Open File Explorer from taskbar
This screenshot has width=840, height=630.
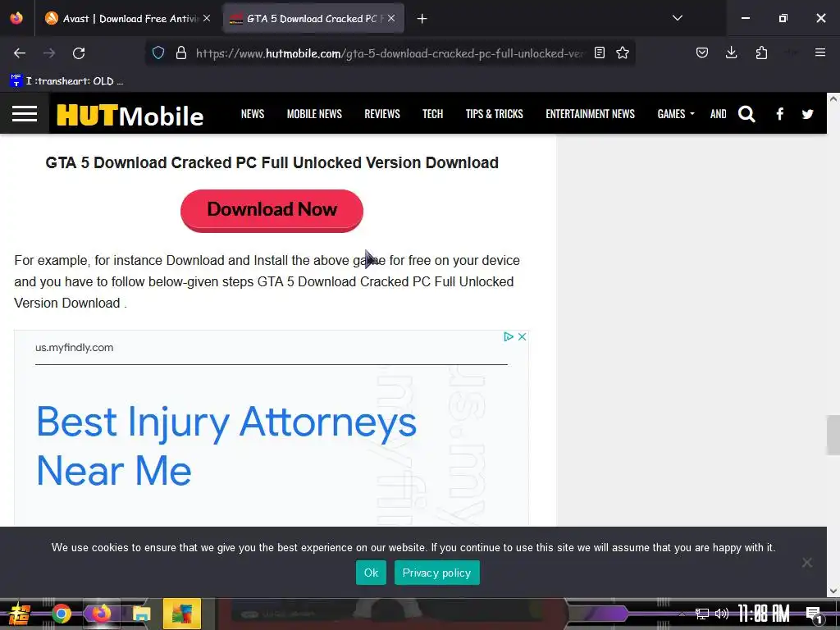[x=141, y=614]
